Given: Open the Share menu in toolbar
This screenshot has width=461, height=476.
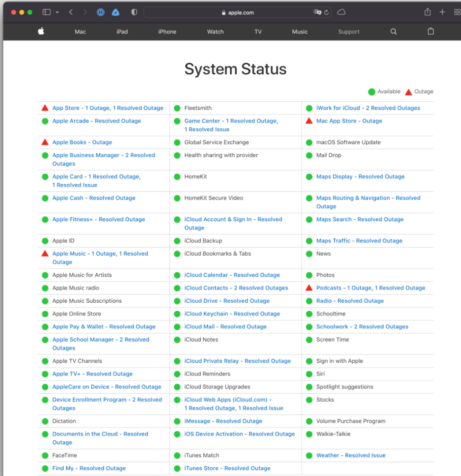Looking at the screenshot, I should point(428,12).
